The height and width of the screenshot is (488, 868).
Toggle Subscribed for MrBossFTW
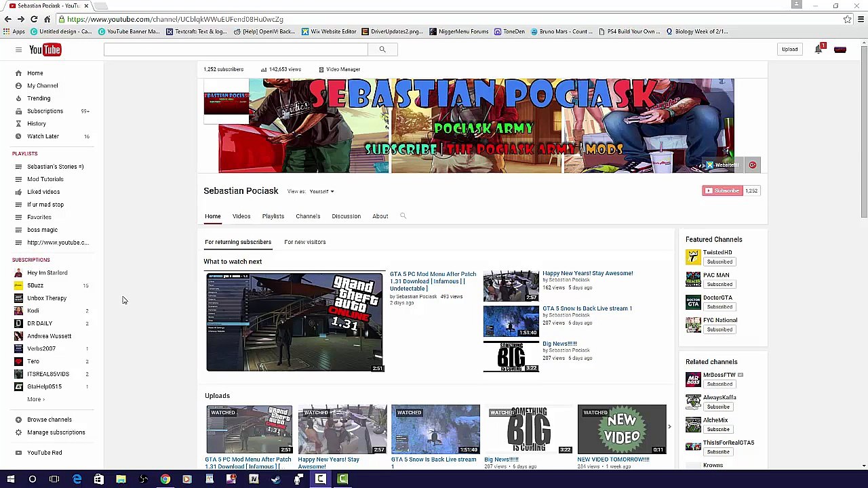click(719, 384)
